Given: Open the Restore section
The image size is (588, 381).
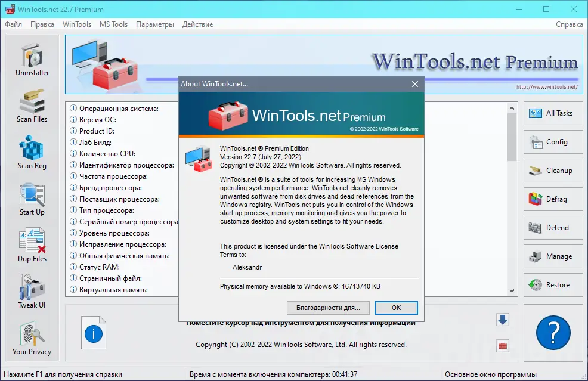Looking at the screenshot, I should tap(553, 285).
